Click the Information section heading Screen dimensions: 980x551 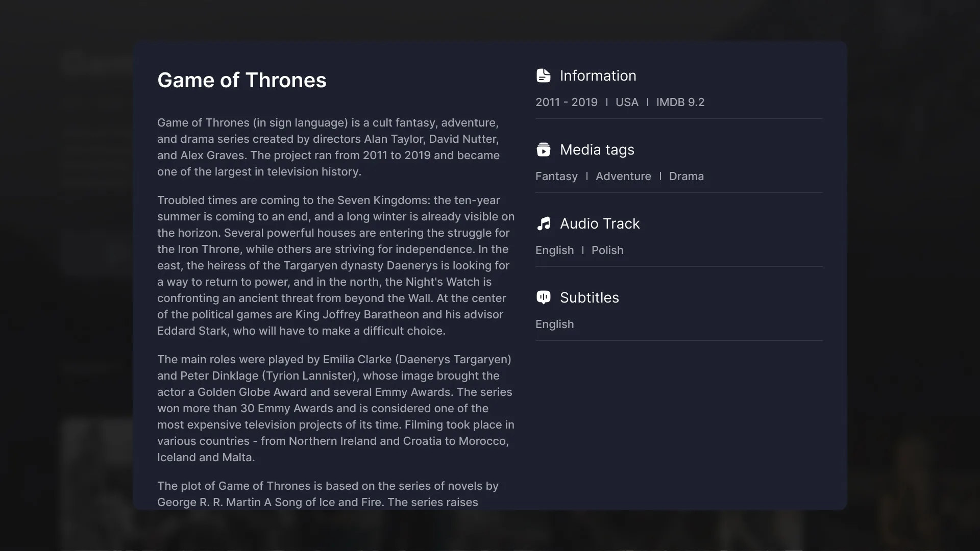click(598, 76)
